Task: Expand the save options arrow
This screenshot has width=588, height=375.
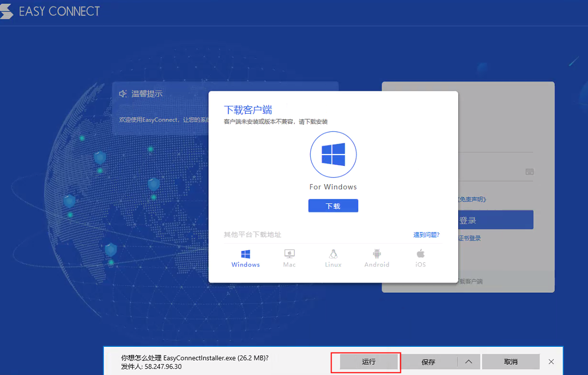Action: click(x=469, y=361)
